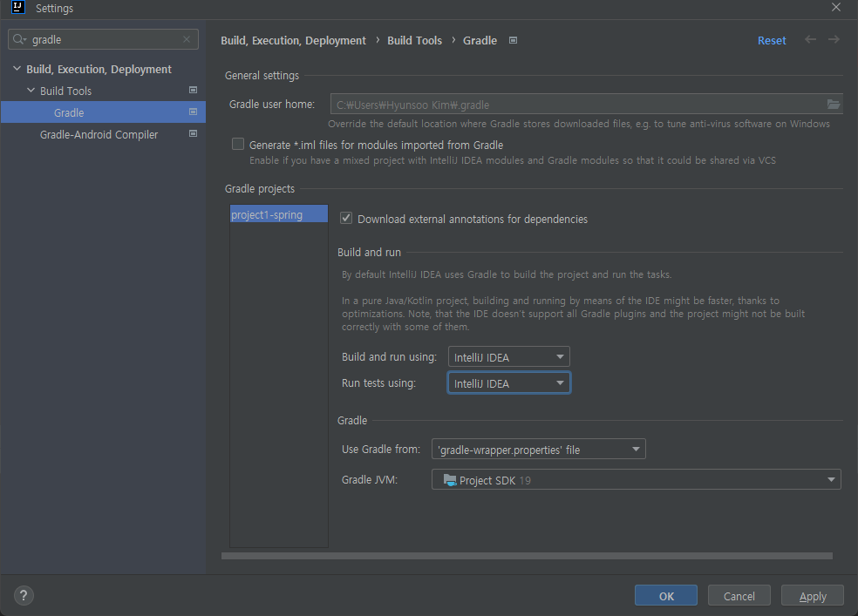Click project-level icon beside Gradle-Android Compiler
This screenshot has width=858, height=616.
194,134
